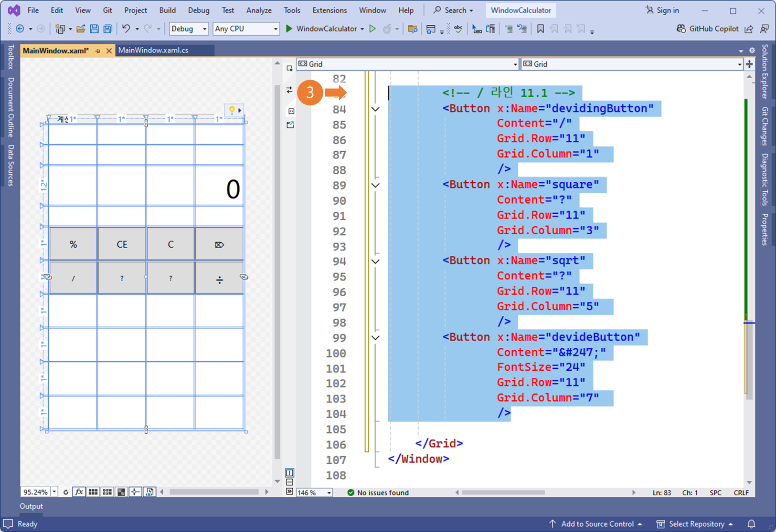Image resolution: width=776 pixels, height=532 pixels.
Task: Open the Extensions menu
Action: tap(330, 10)
